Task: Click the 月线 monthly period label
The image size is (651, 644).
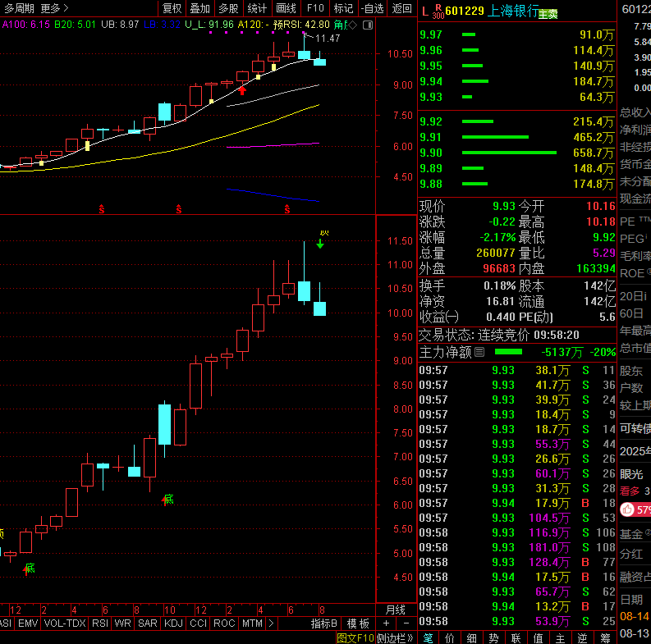Action: 395,610
